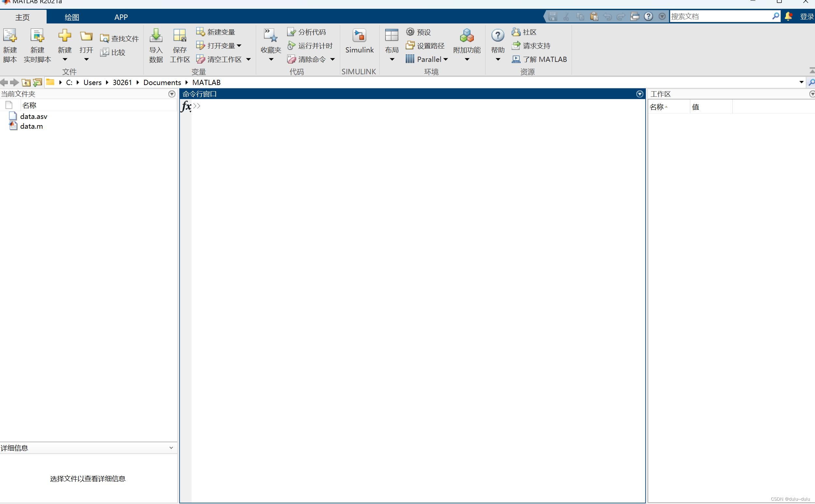Click the browse for folder icon

pos(38,82)
